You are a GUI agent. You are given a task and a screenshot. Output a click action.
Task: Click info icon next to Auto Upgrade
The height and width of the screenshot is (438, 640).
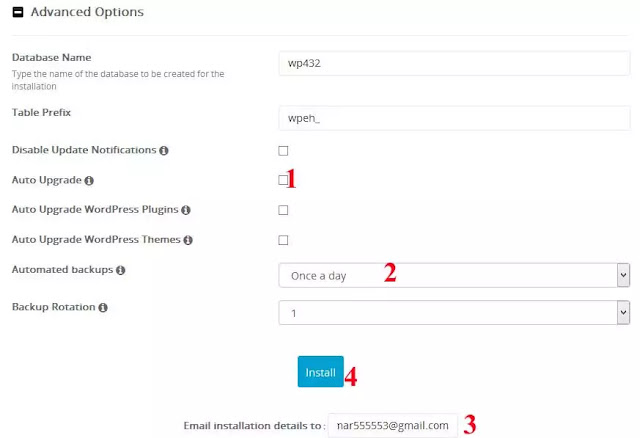pyautogui.click(x=89, y=180)
